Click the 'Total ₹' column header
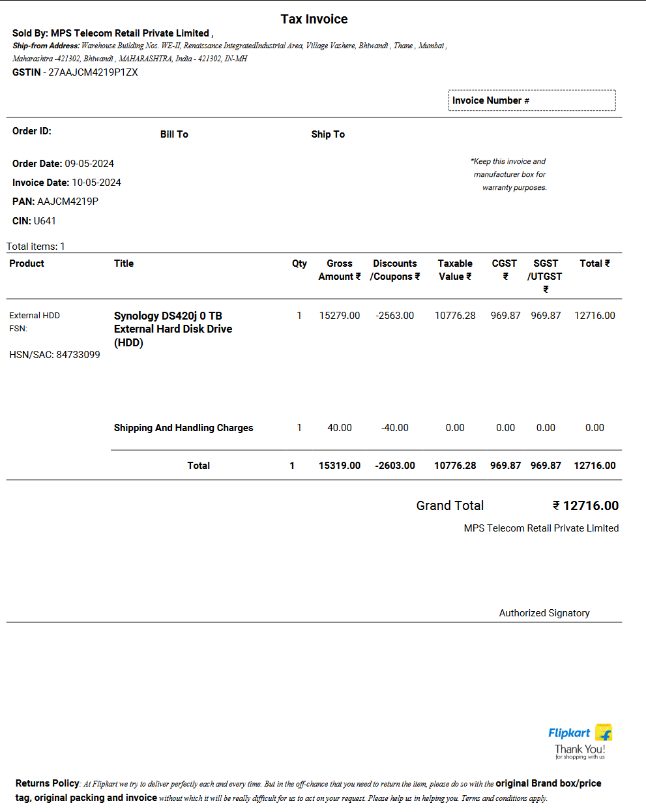This screenshot has width=646, height=812. click(595, 263)
